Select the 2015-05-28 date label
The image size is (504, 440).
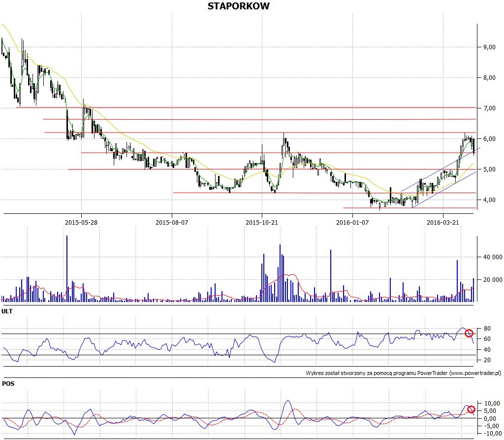click(x=81, y=222)
